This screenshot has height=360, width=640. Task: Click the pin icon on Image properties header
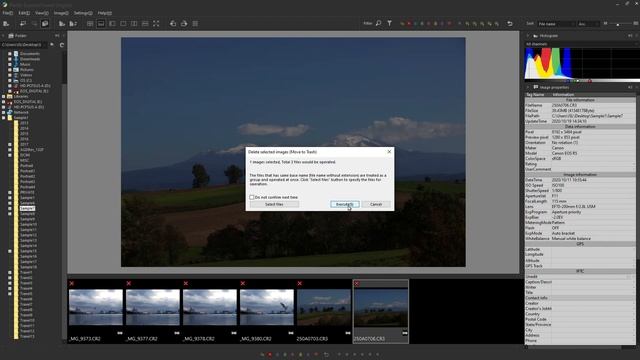pyautogui.click(x=630, y=87)
